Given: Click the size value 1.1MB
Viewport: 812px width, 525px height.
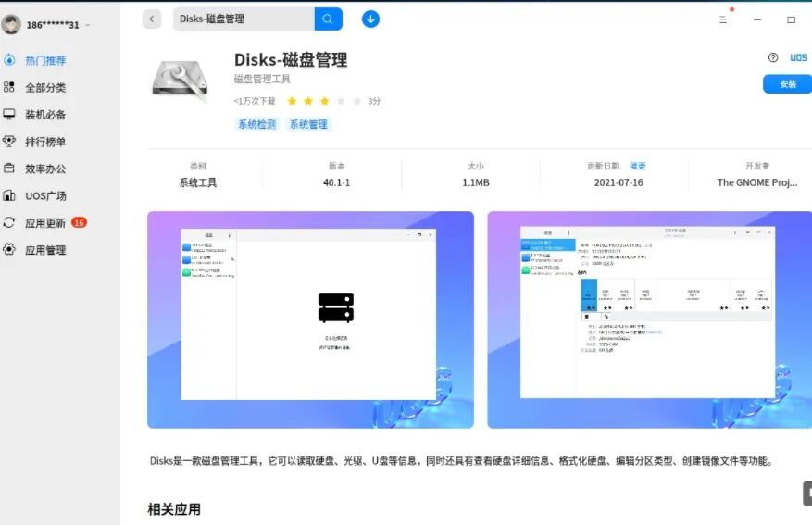Looking at the screenshot, I should click(x=475, y=182).
